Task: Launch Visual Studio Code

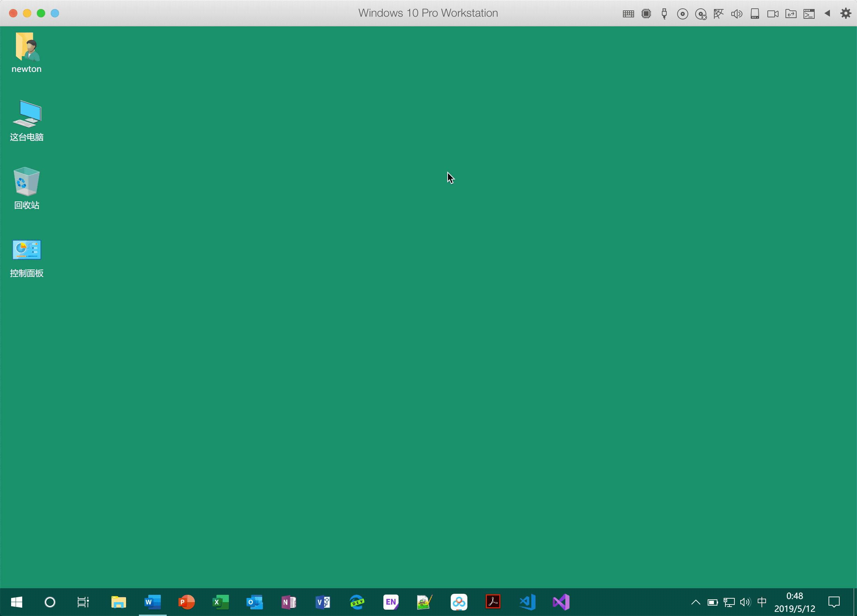Action: click(x=527, y=602)
